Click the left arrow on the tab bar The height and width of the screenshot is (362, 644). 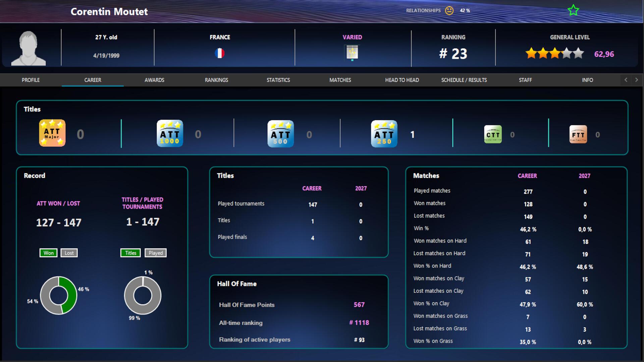click(x=626, y=80)
